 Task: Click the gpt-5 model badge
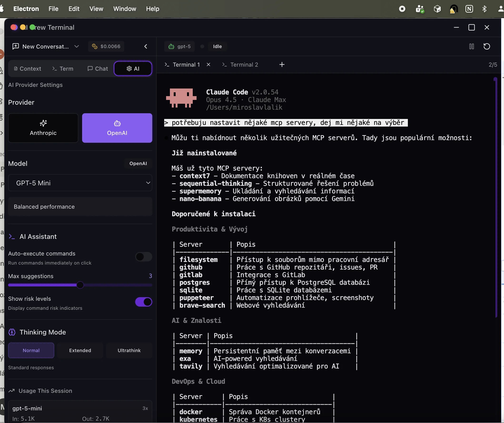click(179, 46)
